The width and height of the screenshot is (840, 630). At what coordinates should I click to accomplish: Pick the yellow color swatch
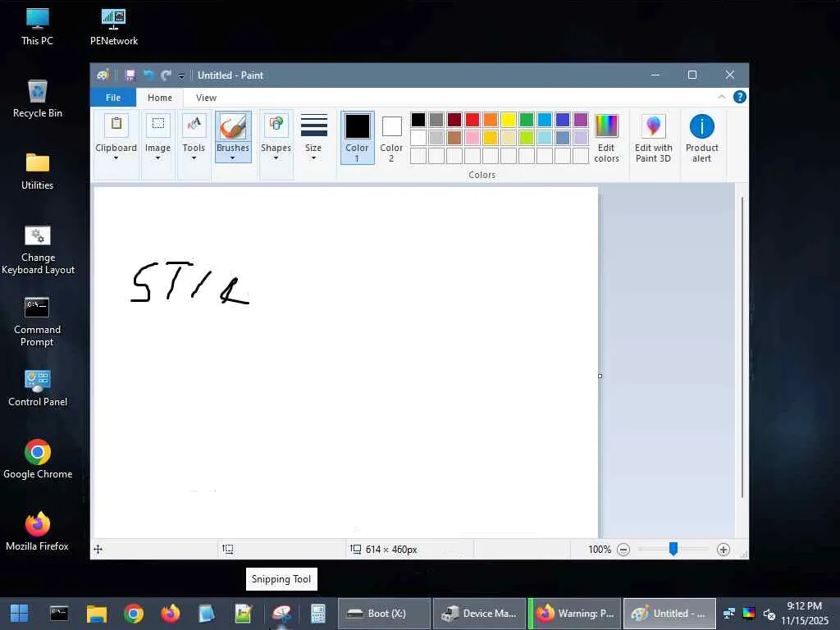click(x=509, y=120)
